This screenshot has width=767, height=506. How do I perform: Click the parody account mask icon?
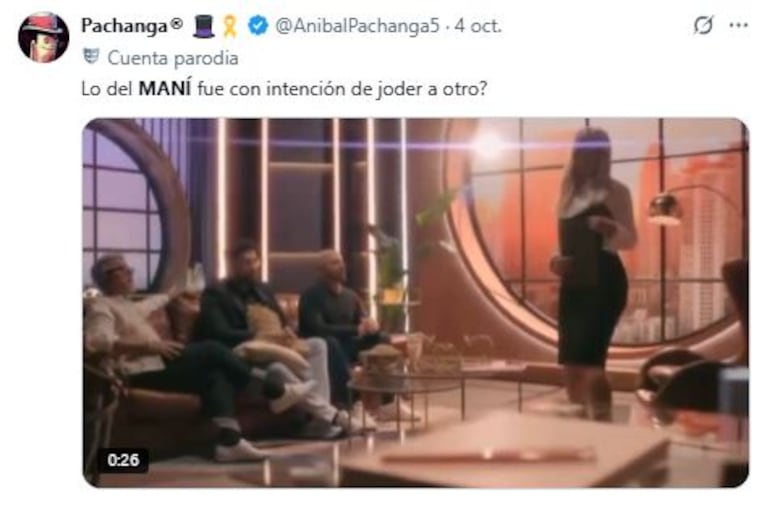[x=91, y=56]
